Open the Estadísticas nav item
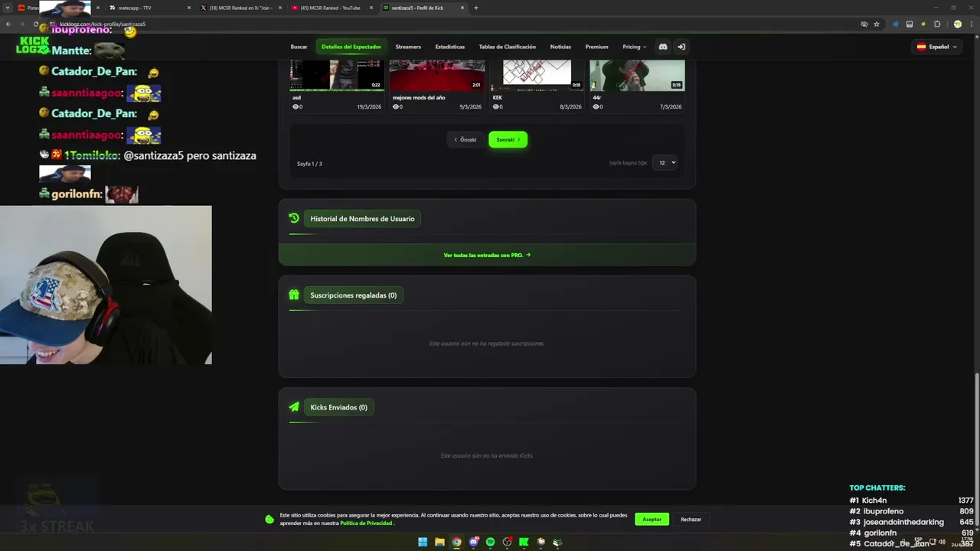The image size is (980, 551). (450, 47)
